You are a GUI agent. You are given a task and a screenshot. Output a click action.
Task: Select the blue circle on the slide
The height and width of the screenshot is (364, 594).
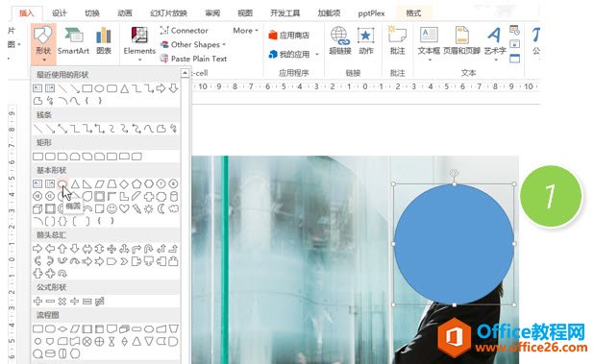click(x=454, y=244)
